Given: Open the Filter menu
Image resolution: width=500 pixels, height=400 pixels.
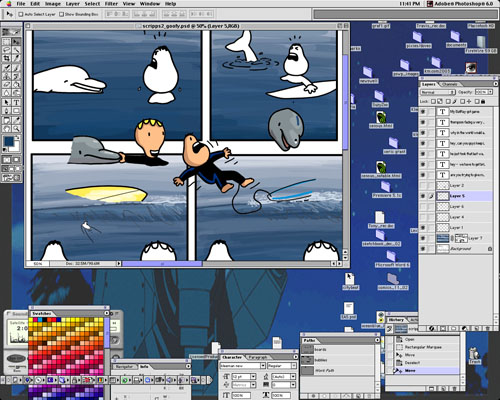Looking at the screenshot, I should pos(111,4).
